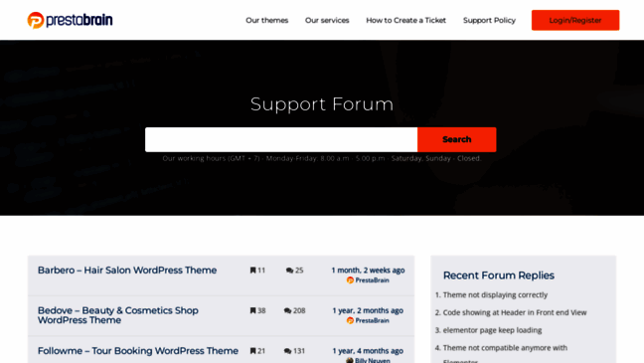Click PrestaBrain avatar in the Bedove row

coord(350,320)
